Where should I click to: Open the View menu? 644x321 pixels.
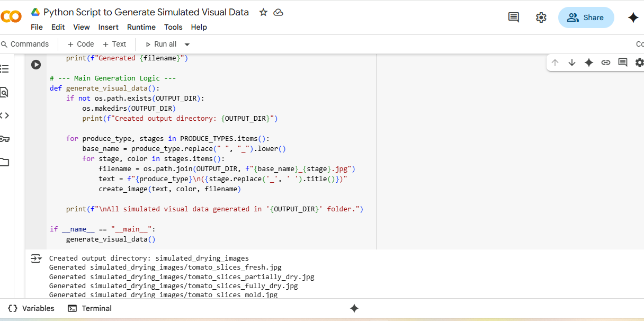tap(82, 27)
